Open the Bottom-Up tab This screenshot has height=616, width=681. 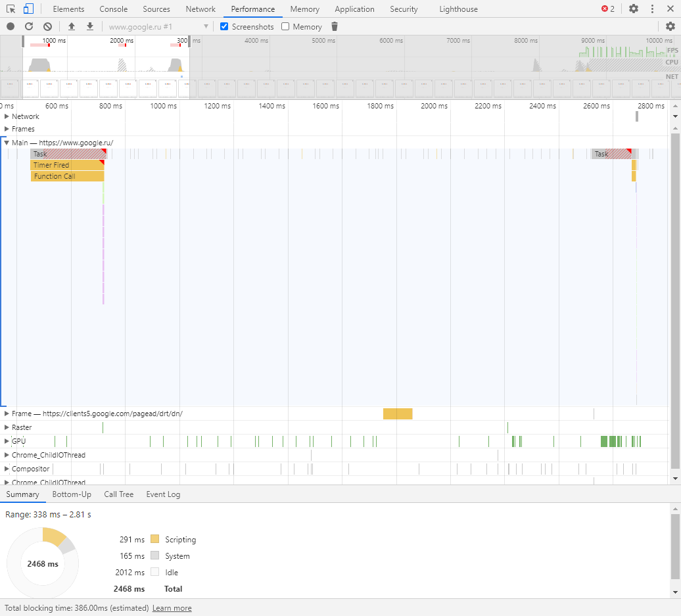pos(72,494)
